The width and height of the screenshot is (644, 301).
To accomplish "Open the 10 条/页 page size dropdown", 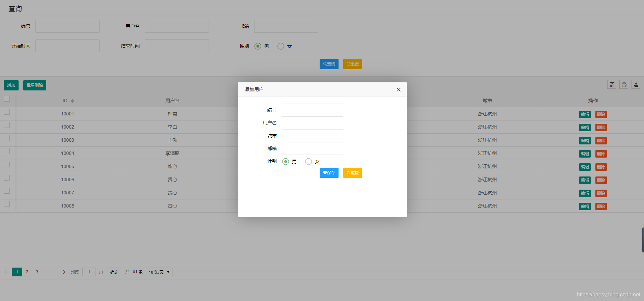I will coord(159,272).
